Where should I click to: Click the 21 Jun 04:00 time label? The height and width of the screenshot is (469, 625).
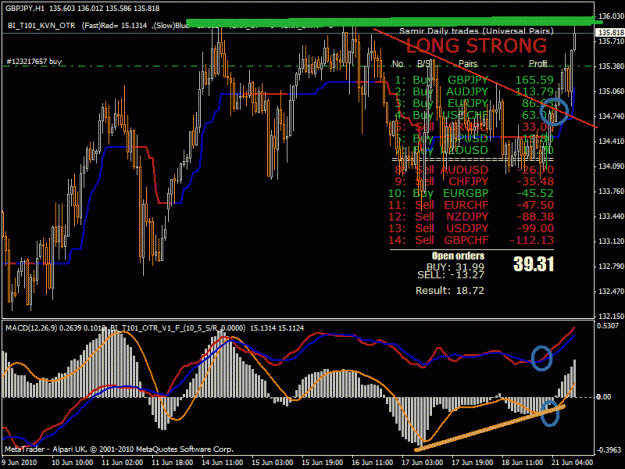(572, 463)
